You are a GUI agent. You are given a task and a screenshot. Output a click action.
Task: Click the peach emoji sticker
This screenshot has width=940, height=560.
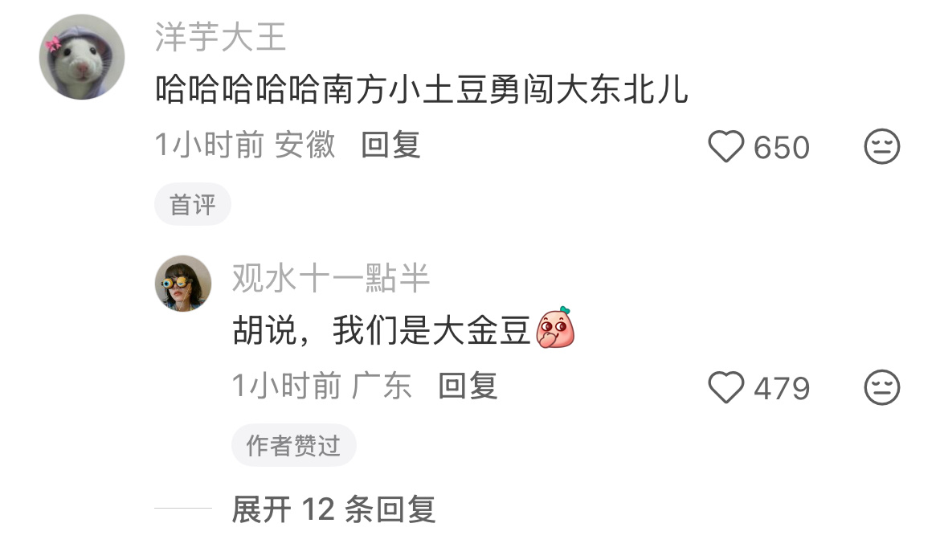(555, 328)
